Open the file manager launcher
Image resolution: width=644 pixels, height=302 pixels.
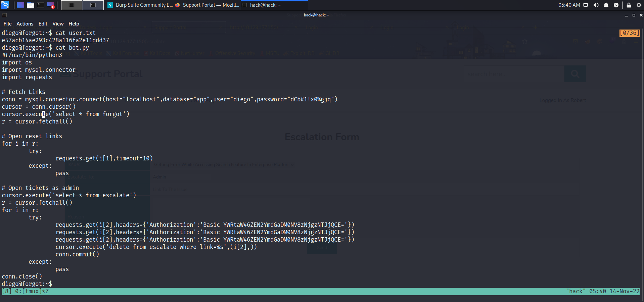tap(31, 5)
